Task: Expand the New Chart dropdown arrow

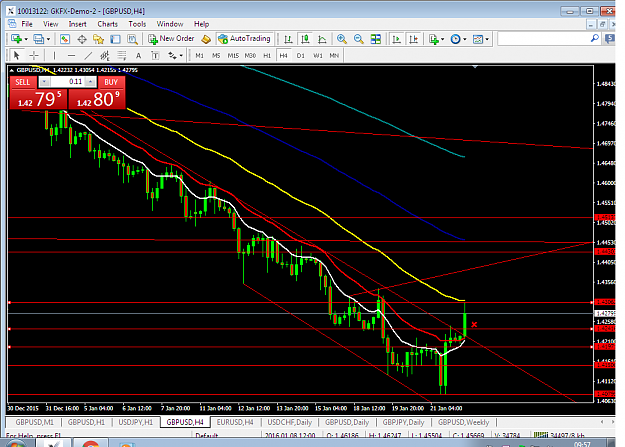Action: [x=26, y=39]
